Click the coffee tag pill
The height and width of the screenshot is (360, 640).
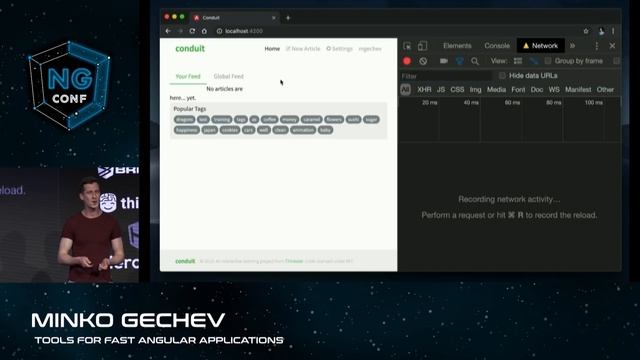coord(269,119)
